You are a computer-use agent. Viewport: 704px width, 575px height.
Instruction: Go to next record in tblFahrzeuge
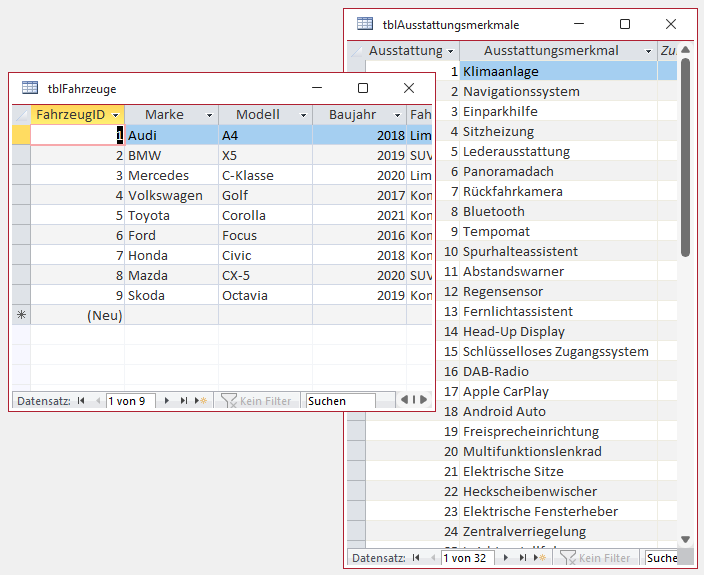(167, 401)
